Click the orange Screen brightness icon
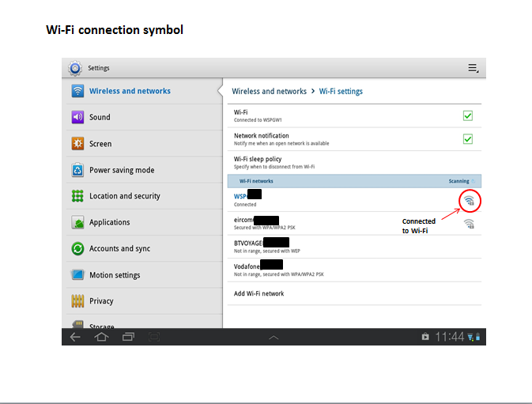Screen dimensions: 532x404 77,143
